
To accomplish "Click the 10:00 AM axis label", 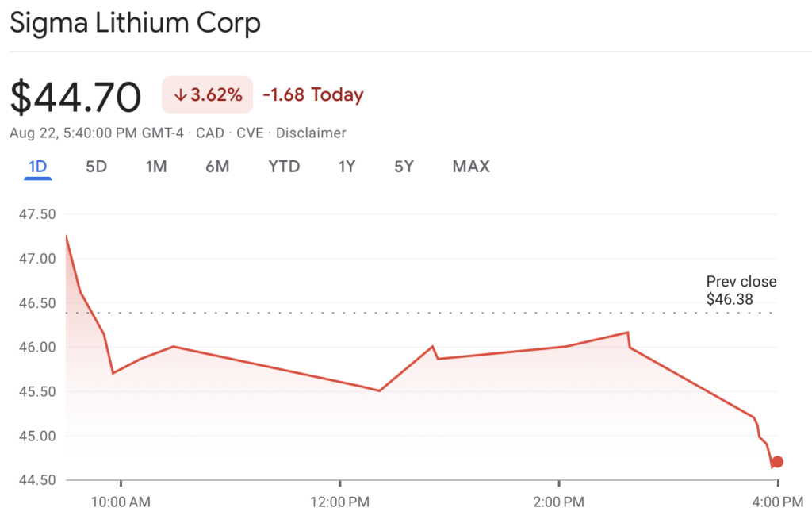I will [x=121, y=501].
